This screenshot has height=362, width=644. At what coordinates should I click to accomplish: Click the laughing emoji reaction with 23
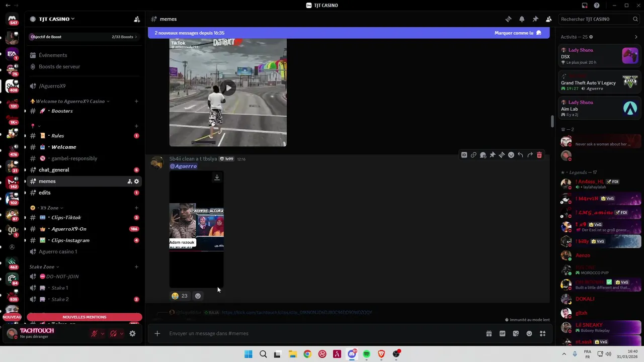180,296
